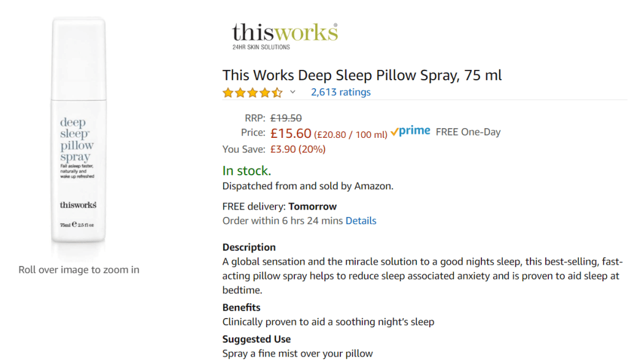The height and width of the screenshot is (364, 628).
Task: Click the 'In stock' status text
Action: tap(246, 171)
